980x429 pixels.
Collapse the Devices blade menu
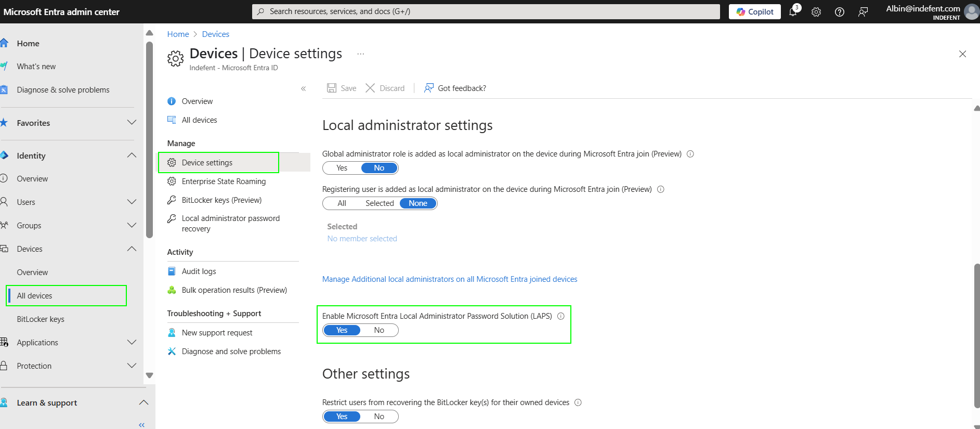pyautogui.click(x=303, y=88)
